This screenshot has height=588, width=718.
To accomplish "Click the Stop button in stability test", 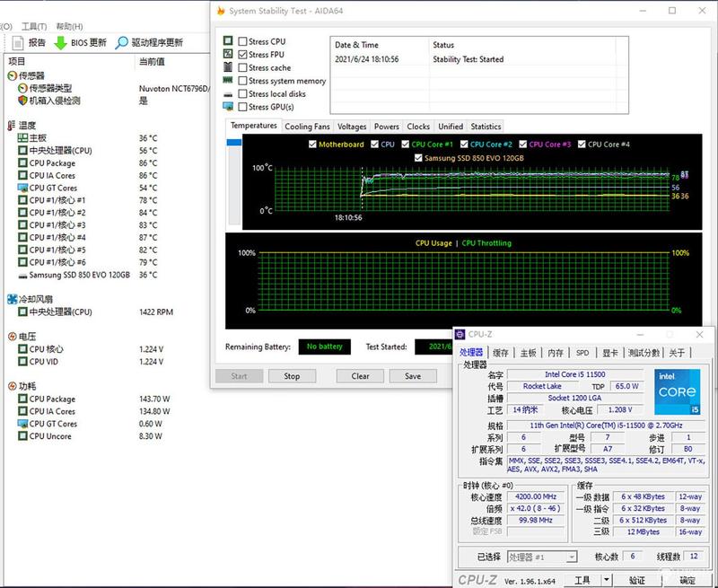I will 292,376.
